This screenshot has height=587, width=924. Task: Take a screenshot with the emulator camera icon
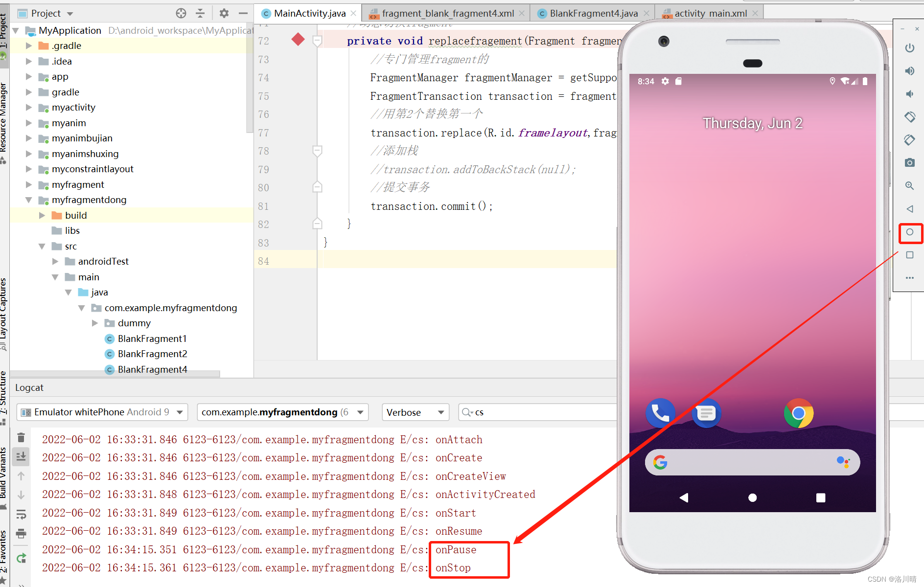(910, 162)
